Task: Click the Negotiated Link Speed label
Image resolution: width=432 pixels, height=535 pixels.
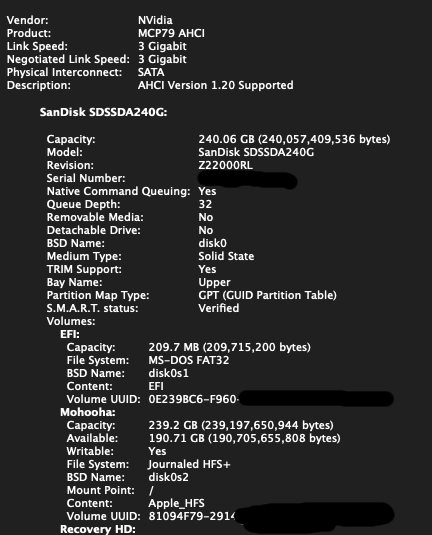Action: click(68, 59)
